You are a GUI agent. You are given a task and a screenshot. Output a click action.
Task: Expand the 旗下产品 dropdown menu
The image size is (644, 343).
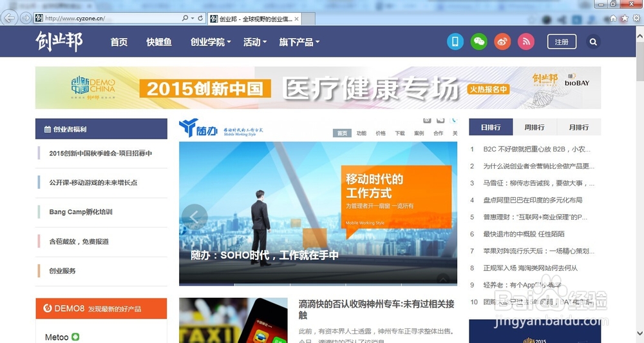299,42
